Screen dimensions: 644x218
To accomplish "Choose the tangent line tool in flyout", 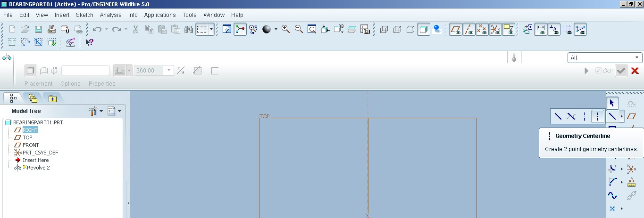I will (x=571, y=116).
